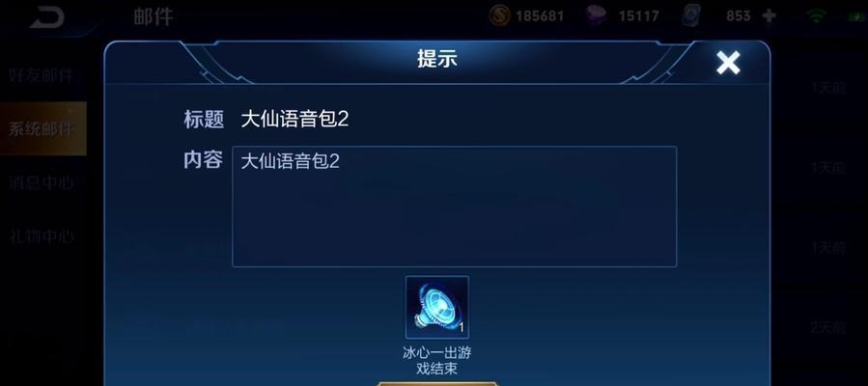Tap the back arrow beside 邮件

[x=47, y=16]
